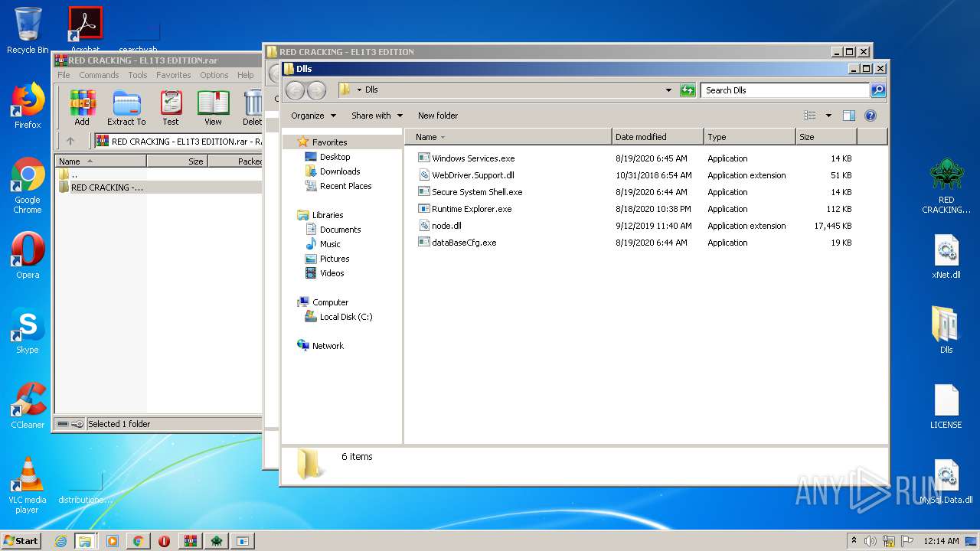Image resolution: width=980 pixels, height=551 pixels.
Task: Click Internet Explorer in the taskbar
Action: pyautogui.click(x=60, y=541)
